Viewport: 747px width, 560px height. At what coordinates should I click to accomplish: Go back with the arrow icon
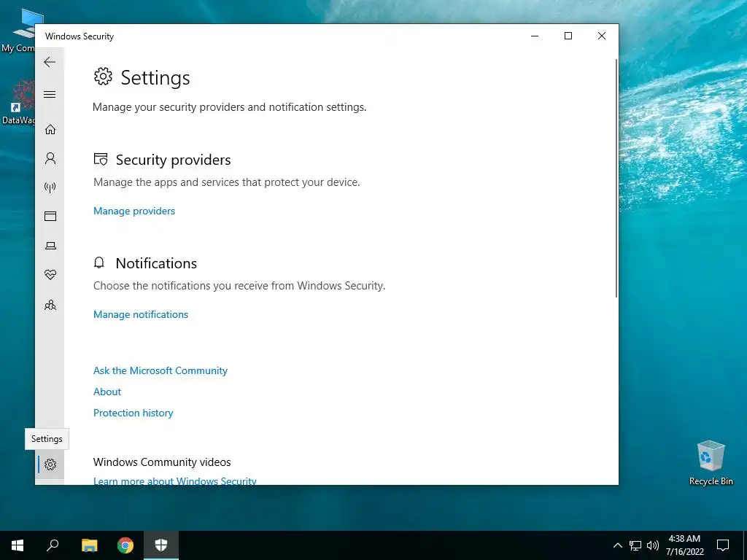[x=50, y=62]
